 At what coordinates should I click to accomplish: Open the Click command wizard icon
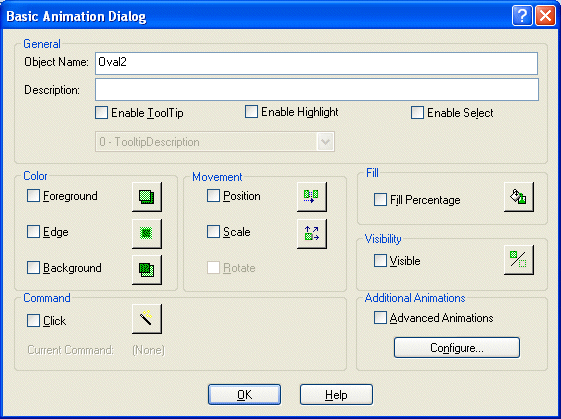coord(147,319)
